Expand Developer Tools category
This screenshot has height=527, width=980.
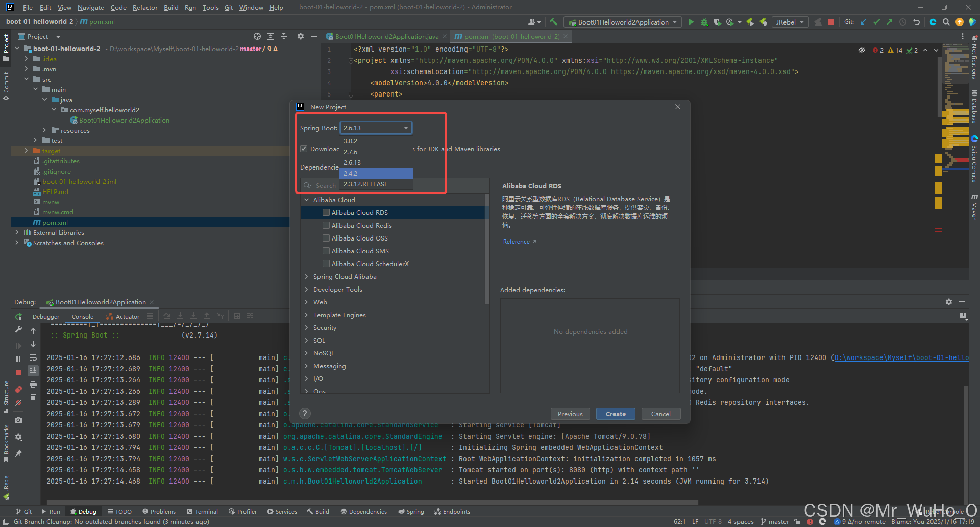point(307,289)
